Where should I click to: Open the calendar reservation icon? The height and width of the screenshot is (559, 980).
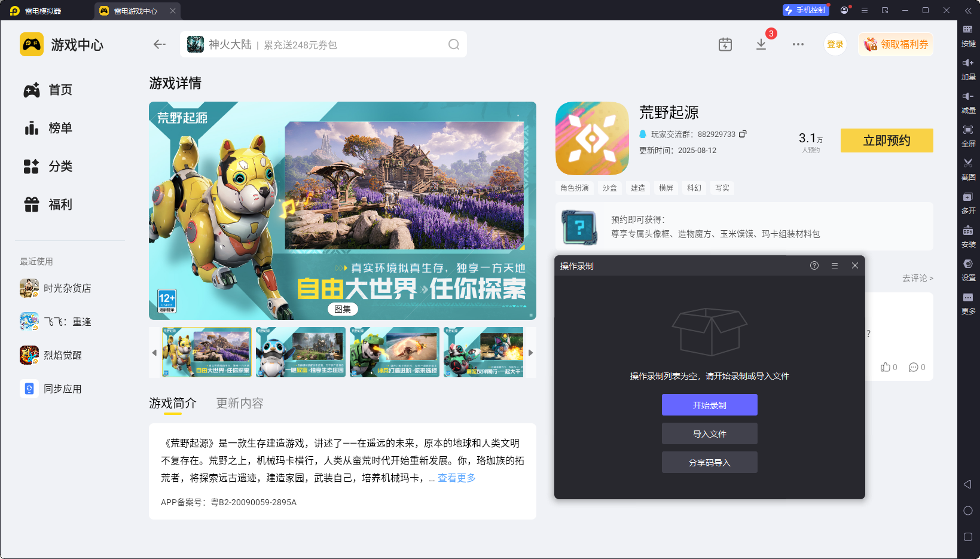(725, 44)
